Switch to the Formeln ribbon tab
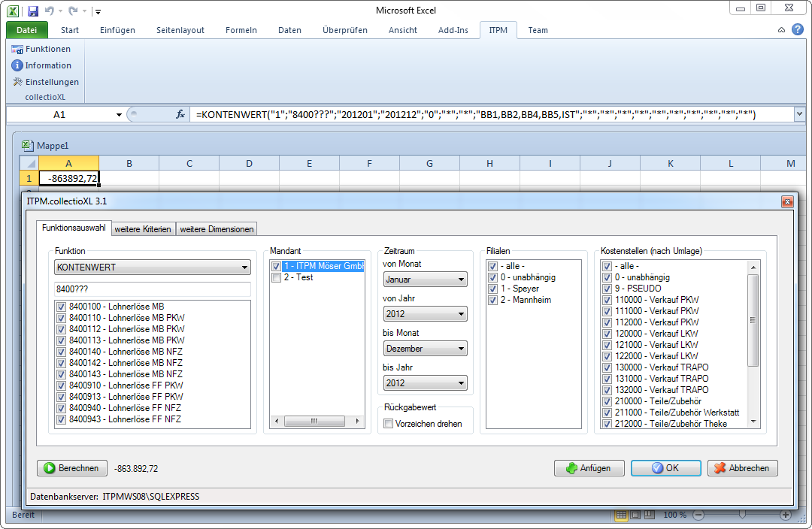Image resolution: width=812 pixels, height=529 pixels. click(x=241, y=30)
